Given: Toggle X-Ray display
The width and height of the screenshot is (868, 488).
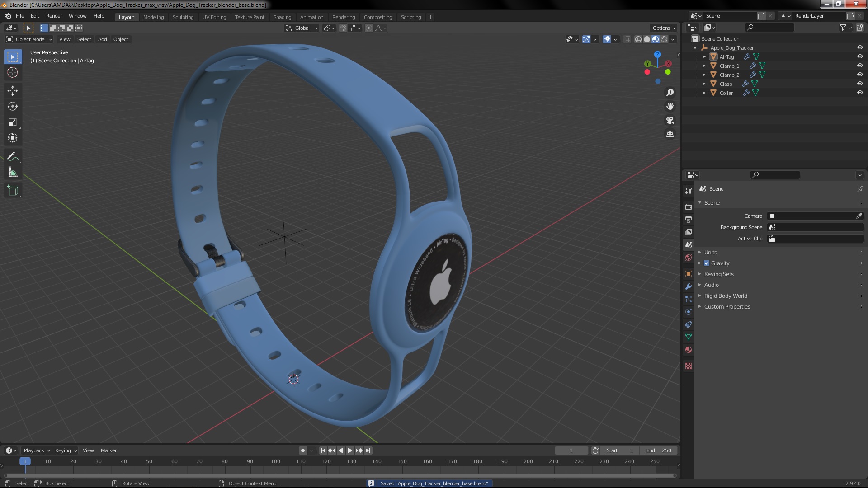Looking at the screenshot, I should (x=627, y=40).
